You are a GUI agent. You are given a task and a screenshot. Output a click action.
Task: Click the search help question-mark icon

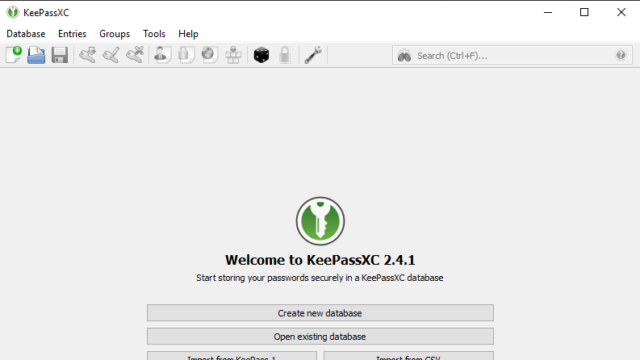pyautogui.click(x=621, y=55)
